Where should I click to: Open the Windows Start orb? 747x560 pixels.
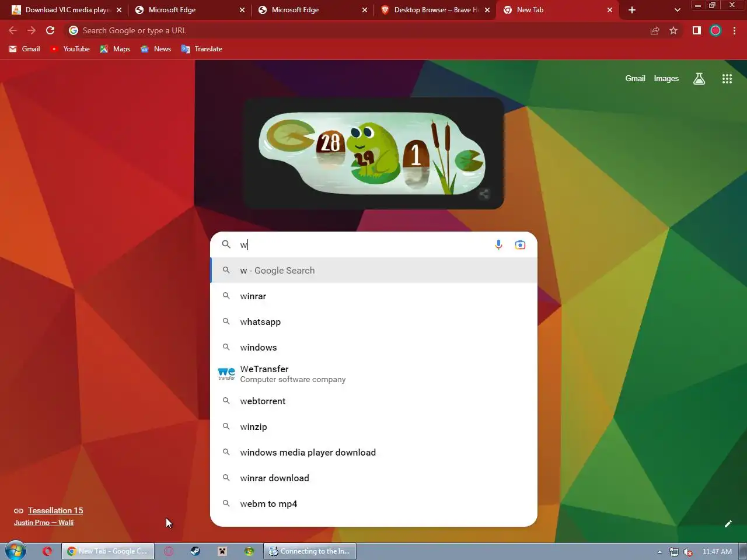(16, 551)
